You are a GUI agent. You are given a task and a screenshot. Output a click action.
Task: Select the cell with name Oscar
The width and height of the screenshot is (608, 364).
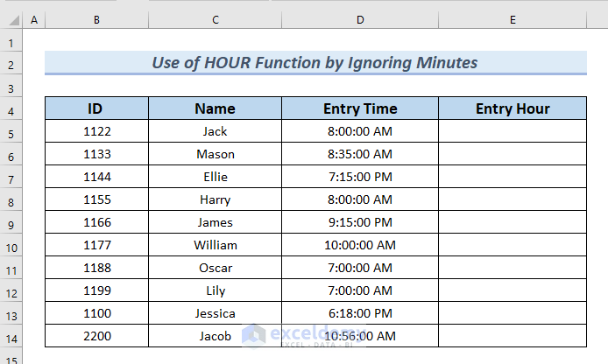(x=215, y=269)
